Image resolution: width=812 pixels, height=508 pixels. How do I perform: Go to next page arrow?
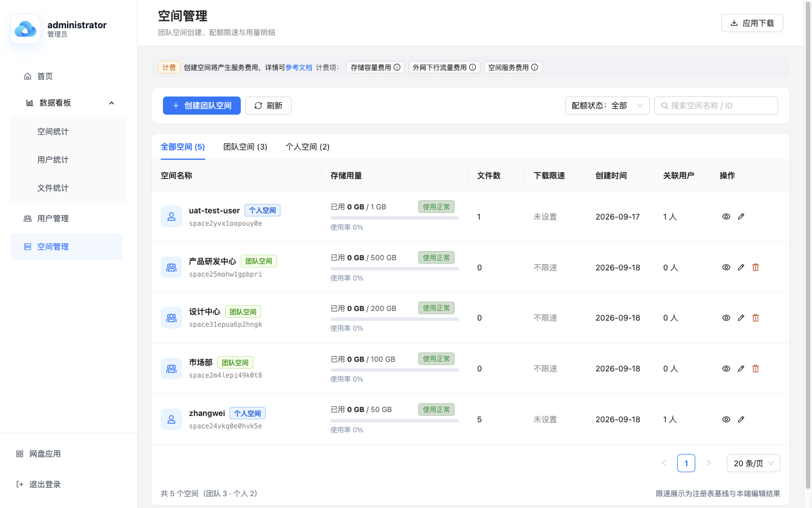(x=709, y=463)
